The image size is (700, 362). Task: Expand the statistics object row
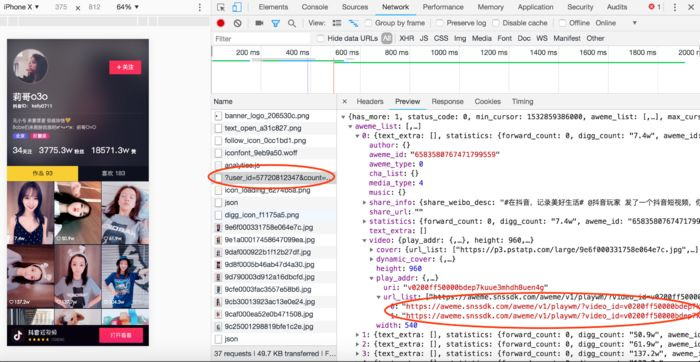(365, 221)
